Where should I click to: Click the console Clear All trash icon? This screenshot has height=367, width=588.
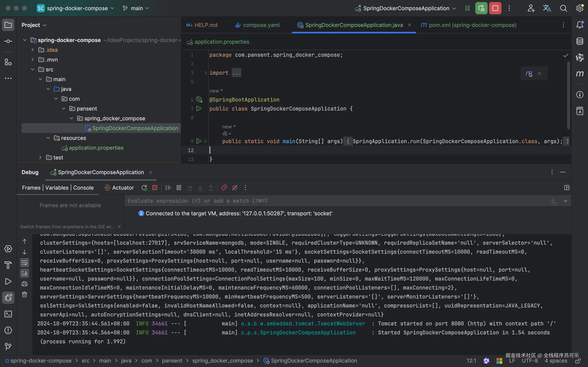pos(24,295)
